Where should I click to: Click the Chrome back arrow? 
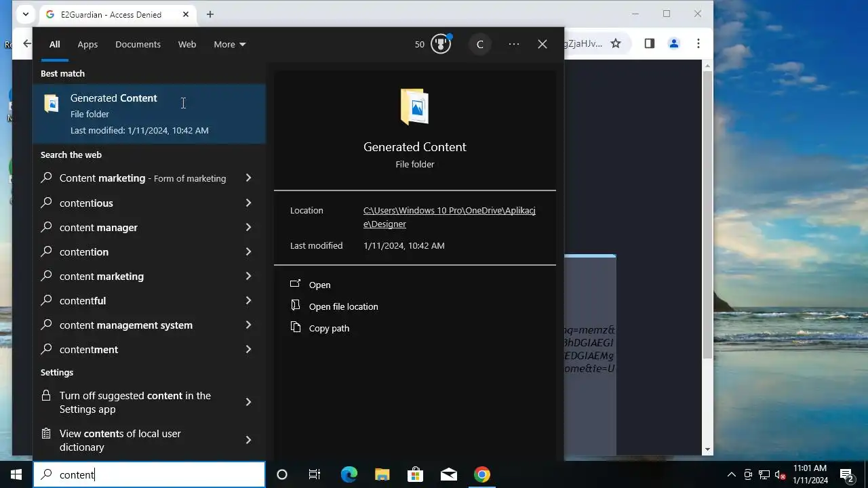26,43
